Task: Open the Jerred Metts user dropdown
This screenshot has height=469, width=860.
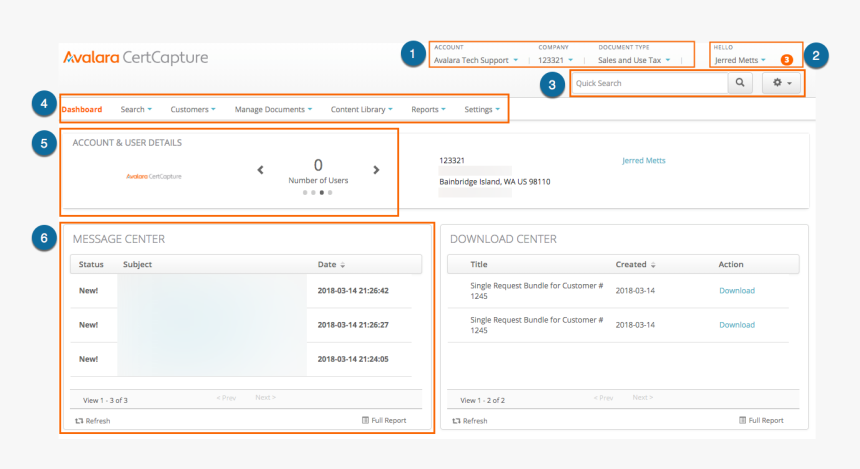Action: click(740, 60)
